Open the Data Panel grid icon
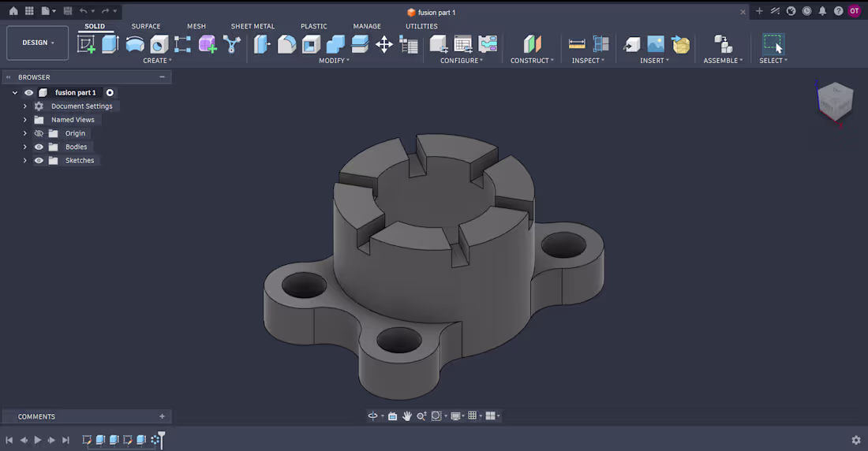Viewport: 868px width, 451px height. click(29, 11)
